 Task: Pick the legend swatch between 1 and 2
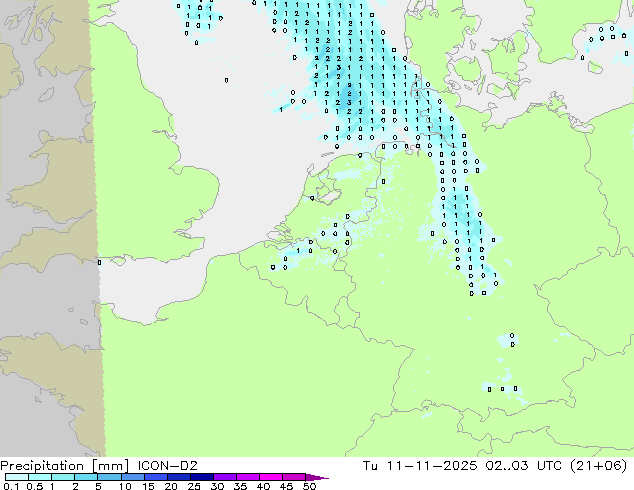[x=63, y=477]
